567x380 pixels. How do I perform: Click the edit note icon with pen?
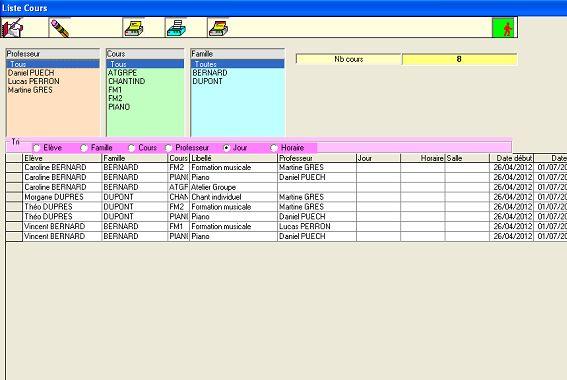tap(13, 28)
